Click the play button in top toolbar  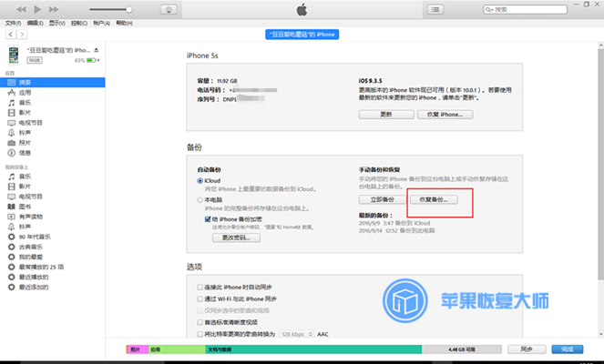point(37,9)
